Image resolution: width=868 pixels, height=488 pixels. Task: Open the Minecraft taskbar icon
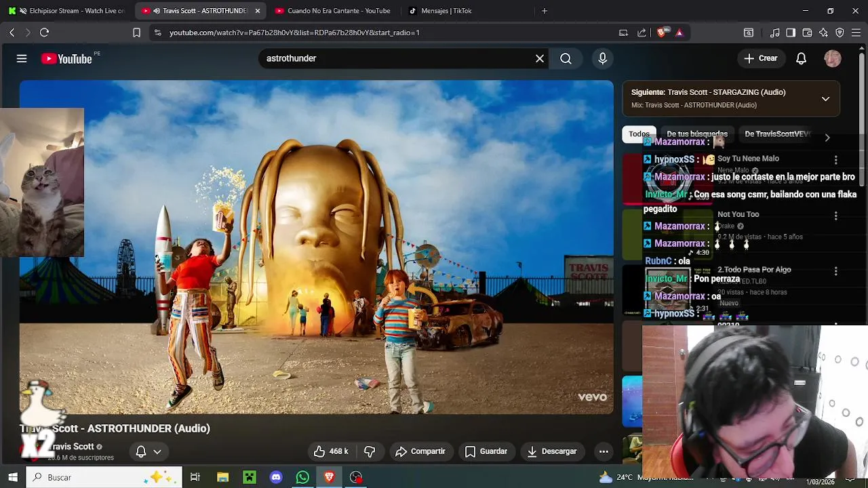[x=250, y=477]
